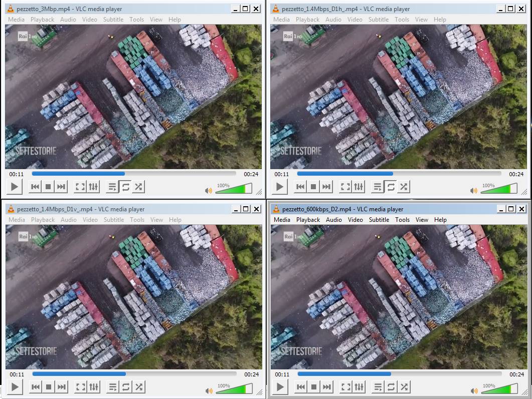The height and width of the screenshot is (399, 532).
Task: Show playlist in pezzetto_600kbps_D2.mp4 window
Action: pyautogui.click(x=378, y=387)
